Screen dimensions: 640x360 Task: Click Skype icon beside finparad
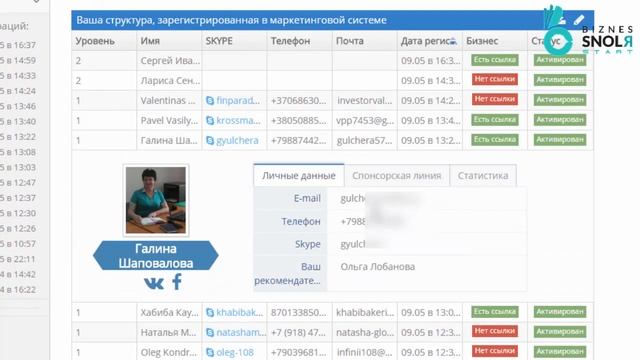[210, 100]
